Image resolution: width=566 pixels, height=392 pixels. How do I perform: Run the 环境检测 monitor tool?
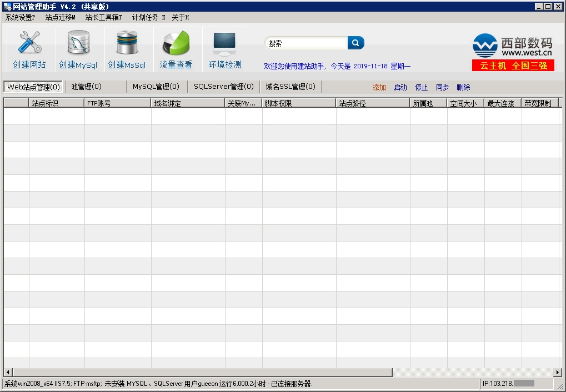point(224,43)
